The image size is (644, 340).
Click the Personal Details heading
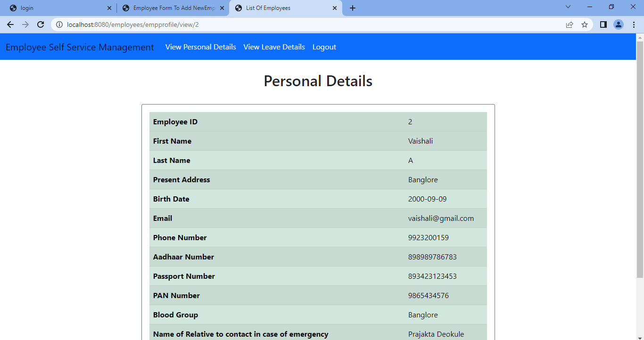[318, 81]
